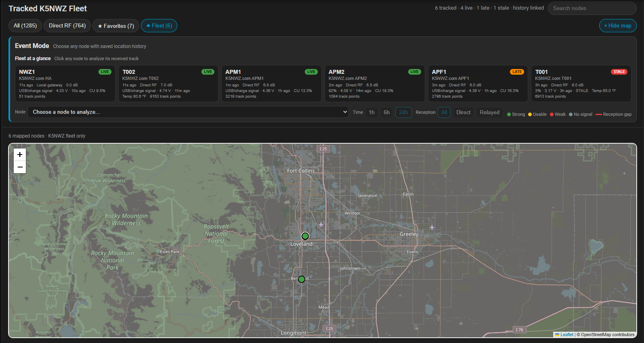
Task: Click the "Event Mode" heading
Action: click(32, 46)
